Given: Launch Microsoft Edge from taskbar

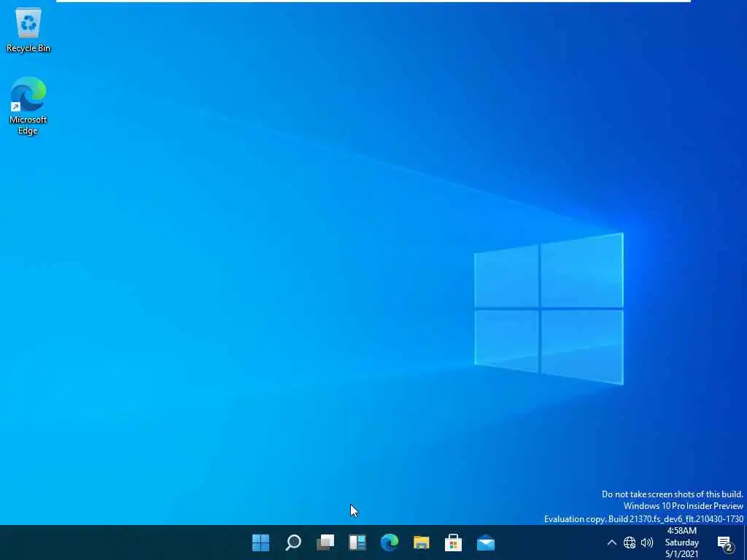Looking at the screenshot, I should click(390, 542).
